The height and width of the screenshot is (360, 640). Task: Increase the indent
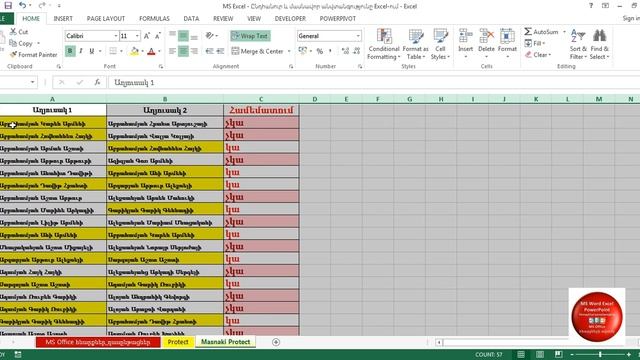tap(220, 51)
